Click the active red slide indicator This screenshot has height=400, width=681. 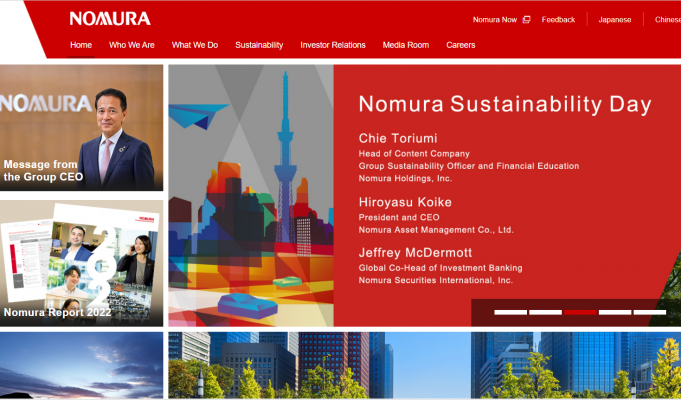pos(580,312)
